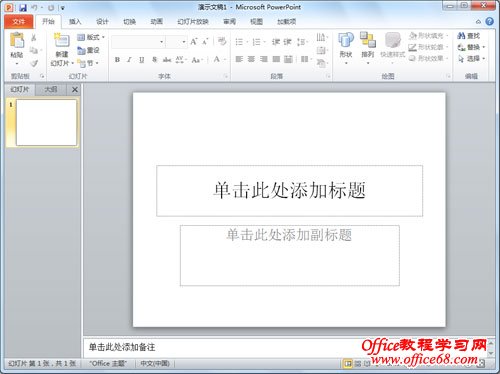Click the Replace (替换) button
The height and width of the screenshot is (374, 500).
tap(471, 47)
